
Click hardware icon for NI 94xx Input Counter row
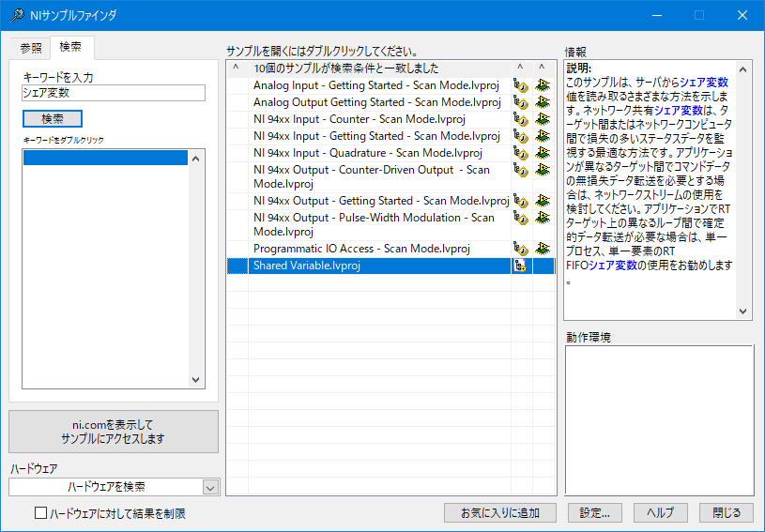tap(543, 119)
